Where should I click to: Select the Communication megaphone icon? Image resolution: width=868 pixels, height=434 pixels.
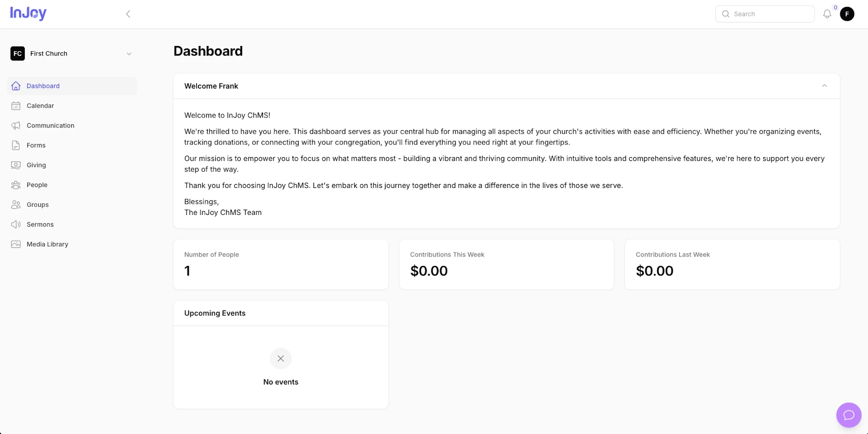[16, 125]
